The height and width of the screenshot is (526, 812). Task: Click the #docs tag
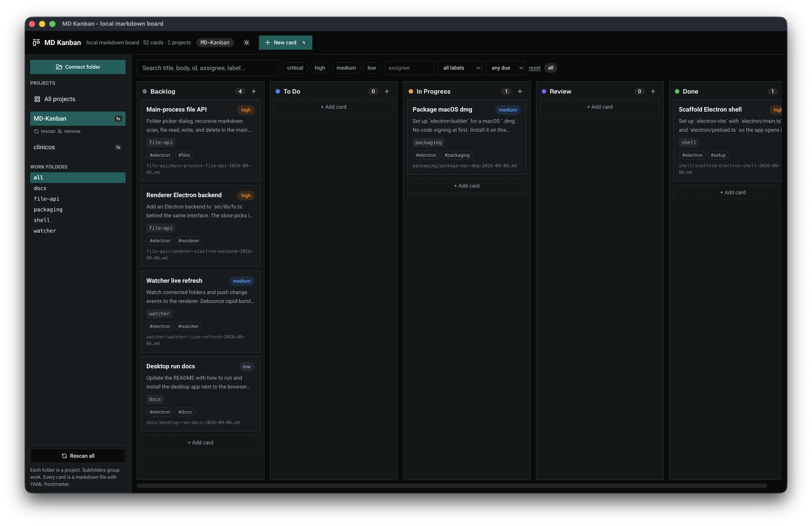click(x=185, y=412)
